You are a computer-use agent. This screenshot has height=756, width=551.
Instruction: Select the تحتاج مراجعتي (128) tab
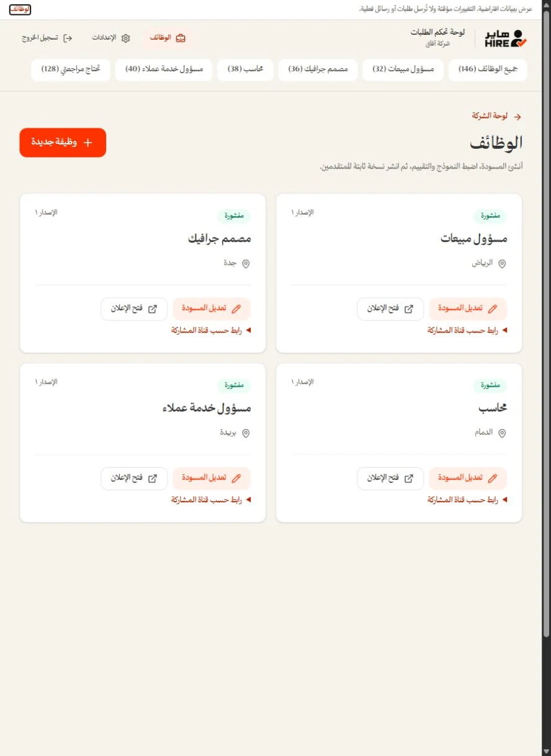[x=71, y=69]
